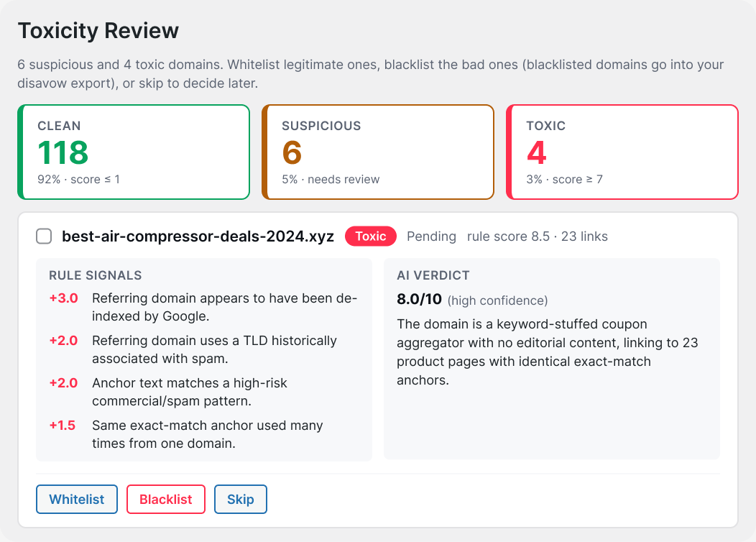Viewport: 756px width, 542px height.
Task: Click the Whitelist button
Action: pos(77,499)
